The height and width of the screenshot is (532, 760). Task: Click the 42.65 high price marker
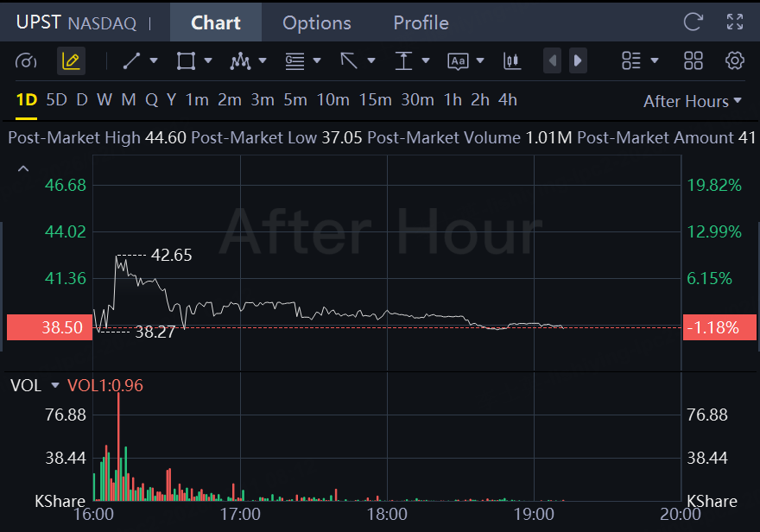click(x=172, y=255)
